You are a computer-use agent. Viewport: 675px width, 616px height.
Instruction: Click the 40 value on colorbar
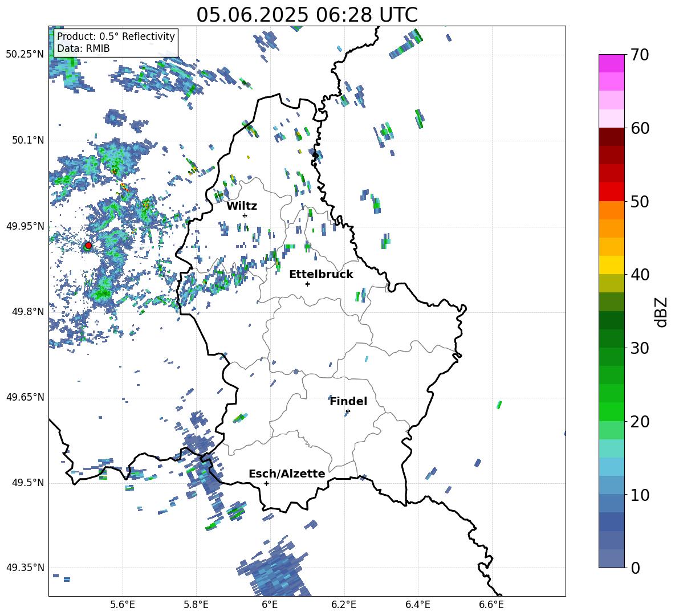[x=640, y=275]
